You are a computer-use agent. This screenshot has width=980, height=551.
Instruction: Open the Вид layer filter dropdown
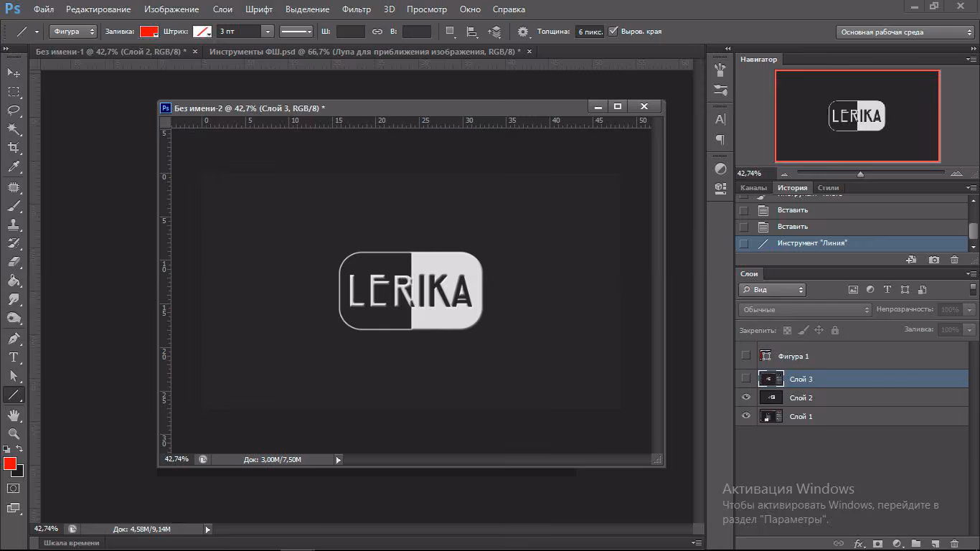772,290
